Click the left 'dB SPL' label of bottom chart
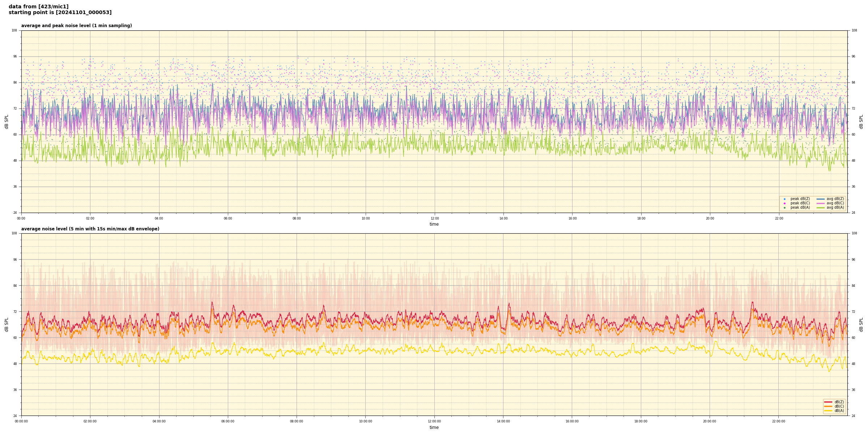 7,324
